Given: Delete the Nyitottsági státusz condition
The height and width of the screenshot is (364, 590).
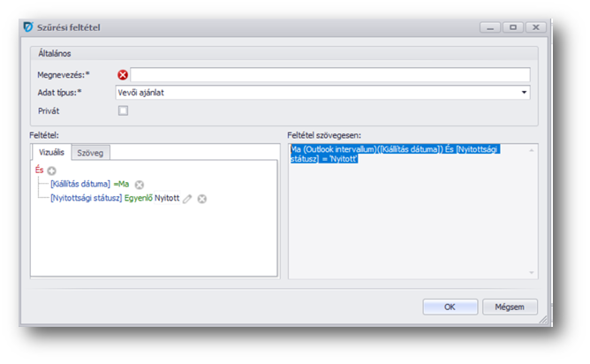Looking at the screenshot, I should pos(202,199).
